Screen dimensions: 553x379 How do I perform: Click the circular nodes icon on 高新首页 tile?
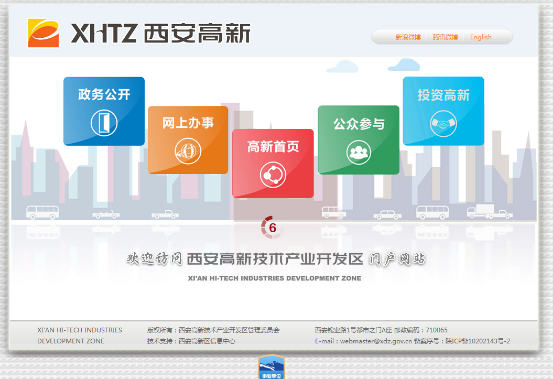pyautogui.click(x=273, y=175)
